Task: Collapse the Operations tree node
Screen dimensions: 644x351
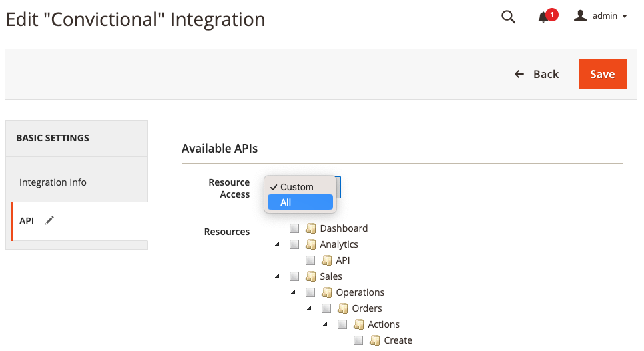Action: [x=293, y=292]
